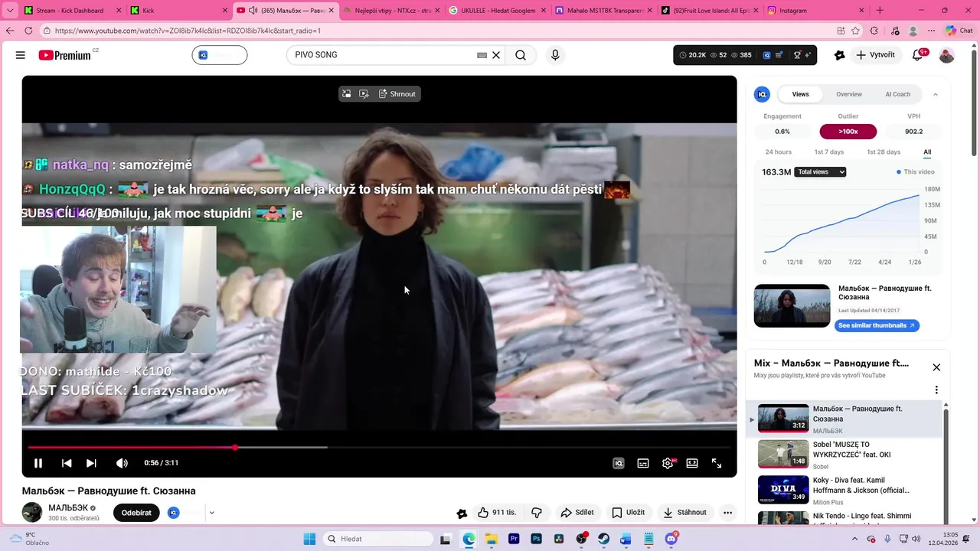980x551 pixels.
Task: Dislike the video with thumbs down
Action: coord(537,513)
